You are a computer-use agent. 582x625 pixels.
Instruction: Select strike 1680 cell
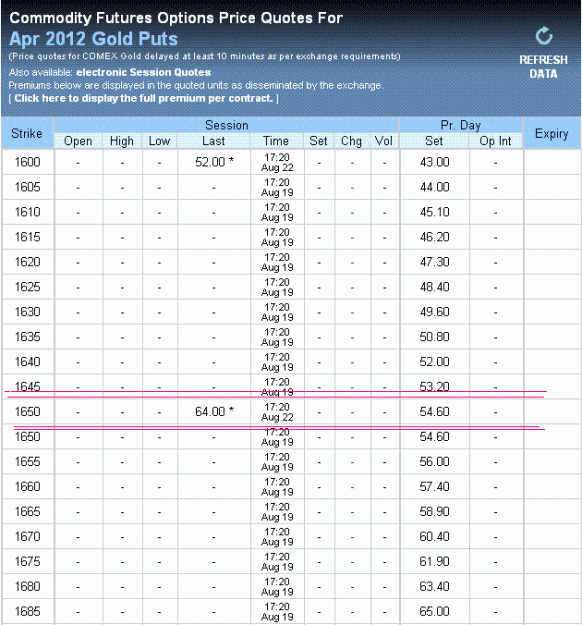coord(28,586)
